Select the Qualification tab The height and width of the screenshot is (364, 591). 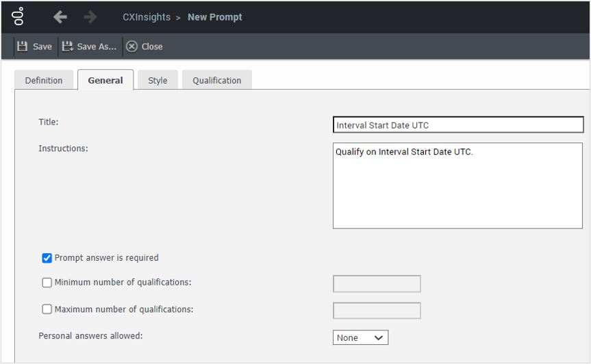[216, 81]
